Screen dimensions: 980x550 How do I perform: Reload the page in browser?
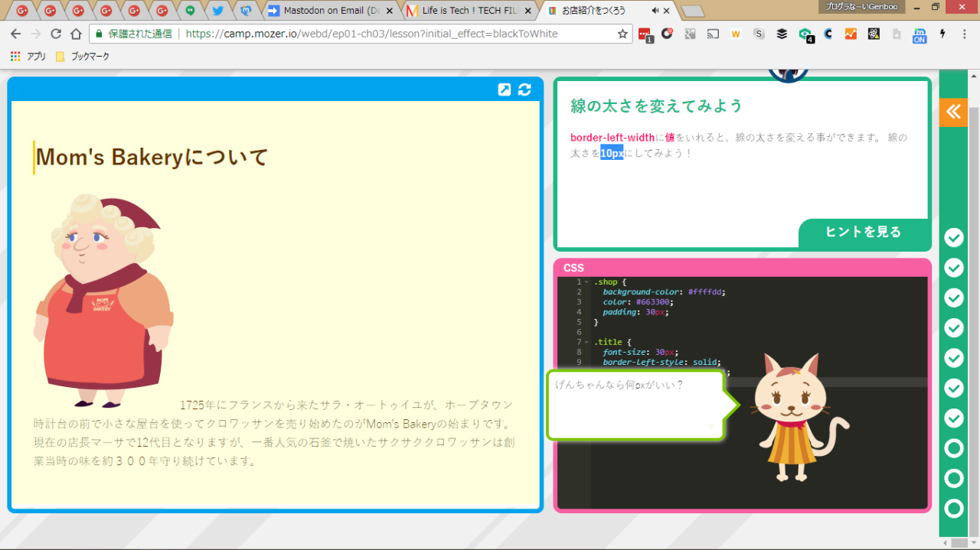click(56, 34)
